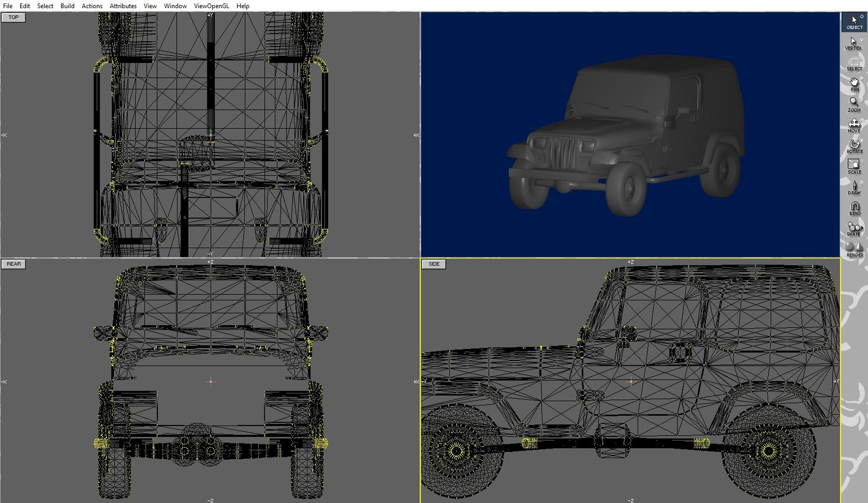
Task: Click the REAR viewport label
Action: (14, 264)
